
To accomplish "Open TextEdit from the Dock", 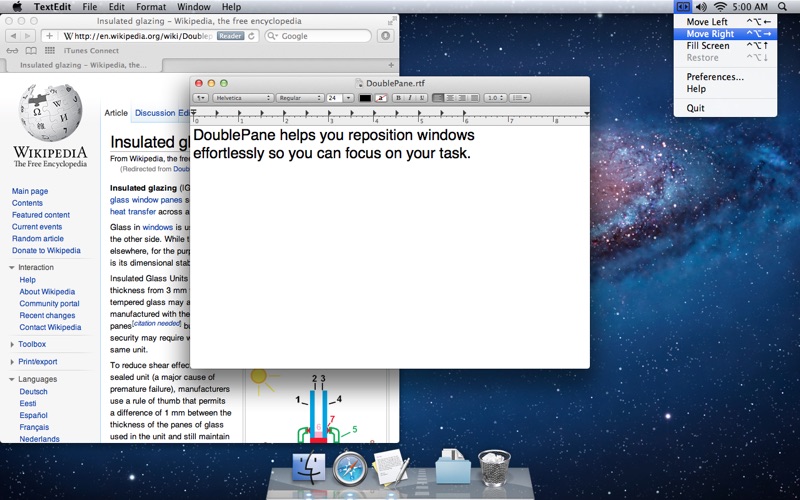I will 390,466.
